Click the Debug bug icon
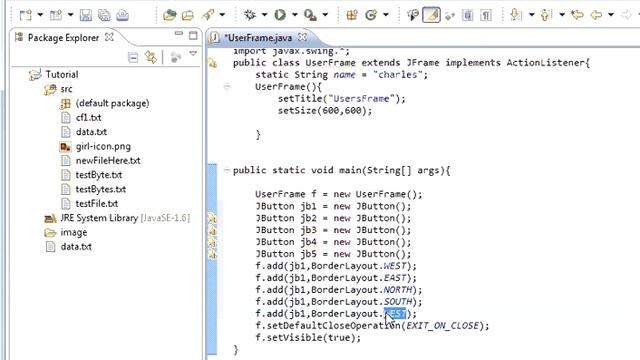 [250, 15]
